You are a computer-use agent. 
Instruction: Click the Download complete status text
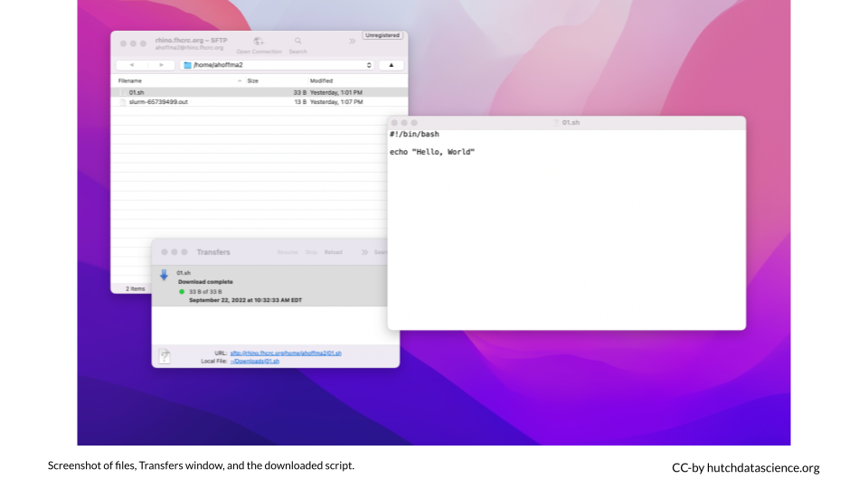[205, 282]
